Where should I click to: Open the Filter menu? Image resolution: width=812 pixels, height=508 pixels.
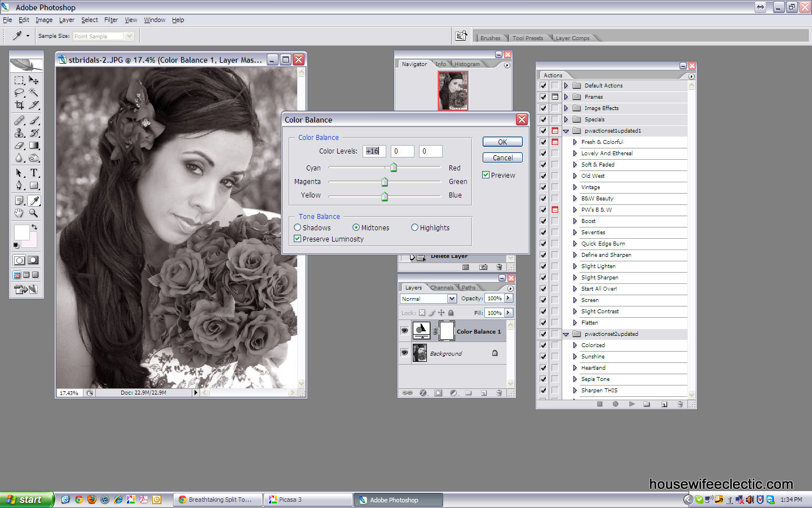(111, 20)
